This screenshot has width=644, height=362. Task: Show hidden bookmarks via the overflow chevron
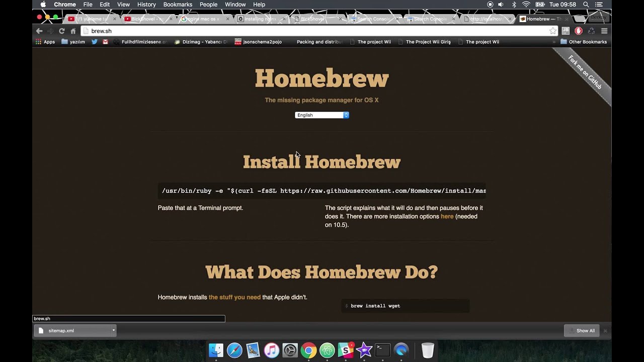pos(554,42)
